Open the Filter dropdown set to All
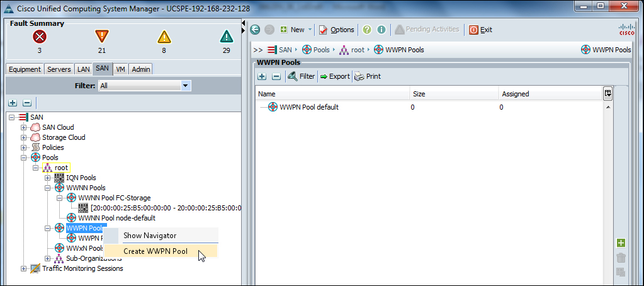This screenshot has width=644, height=286. point(145,86)
